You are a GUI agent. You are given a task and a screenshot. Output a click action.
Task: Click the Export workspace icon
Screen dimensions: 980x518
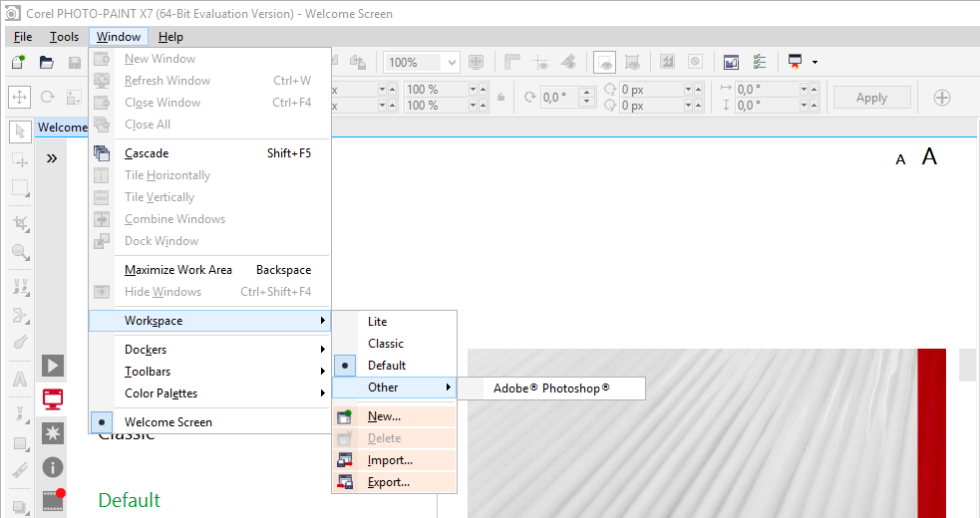pyautogui.click(x=344, y=482)
